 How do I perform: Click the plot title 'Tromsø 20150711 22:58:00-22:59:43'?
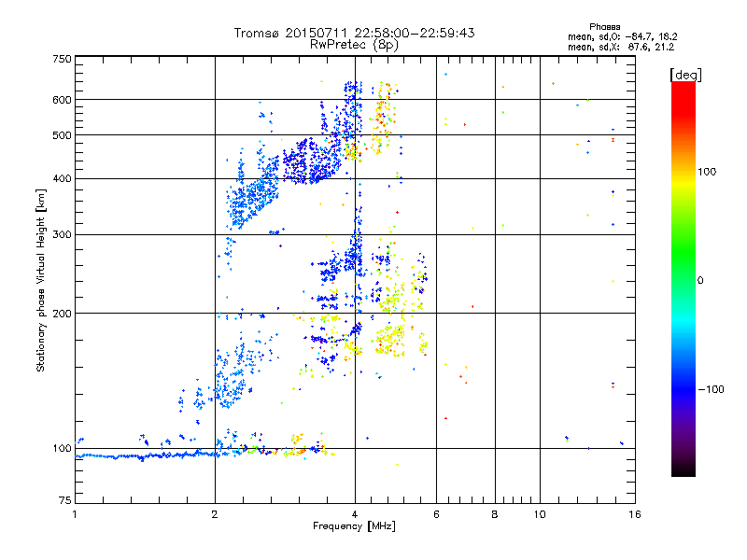pyautogui.click(x=354, y=33)
